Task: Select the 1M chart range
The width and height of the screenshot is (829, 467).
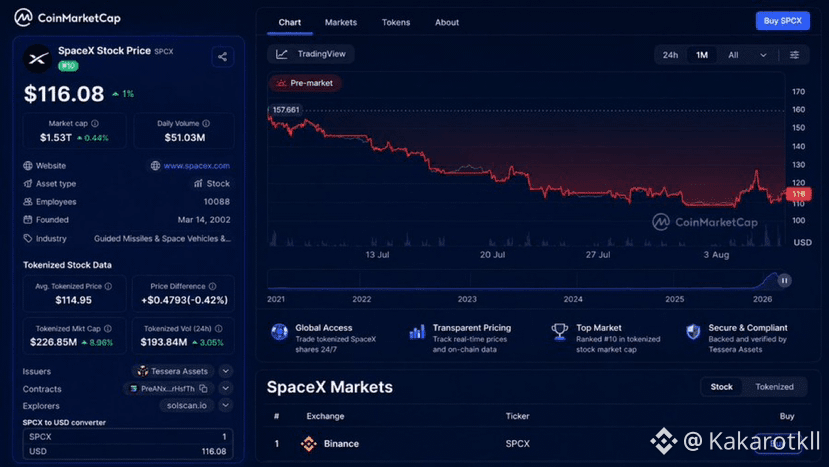Action: pyautogui.click(x=702, y=55)
